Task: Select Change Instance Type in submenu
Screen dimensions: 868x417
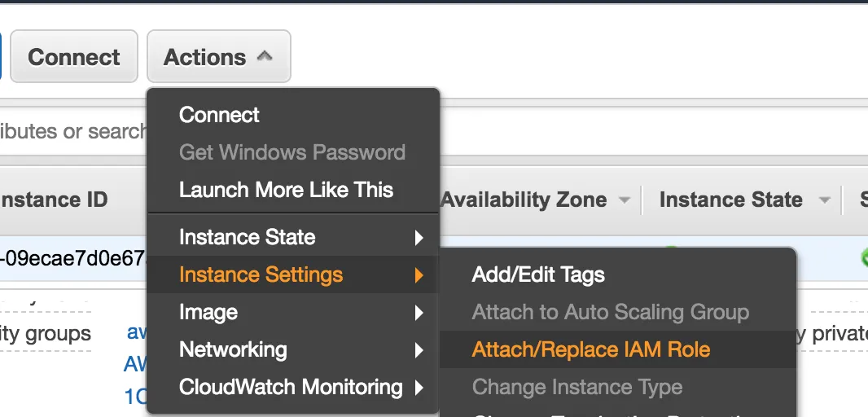Action: point(576,387)
